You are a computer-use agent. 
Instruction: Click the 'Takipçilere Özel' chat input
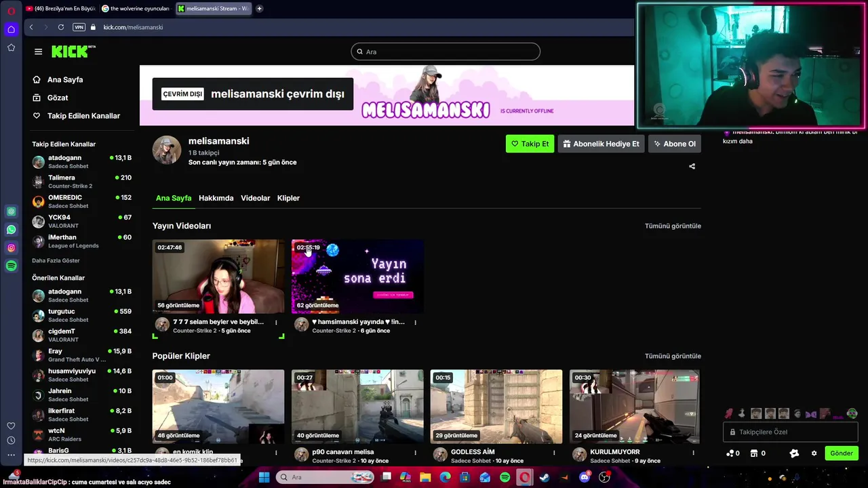click(x=791, y=432)
